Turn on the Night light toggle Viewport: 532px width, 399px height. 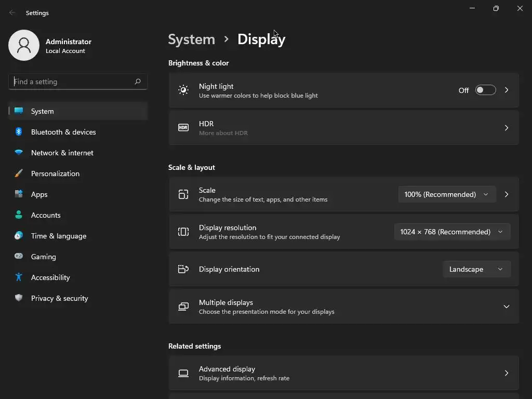pos(485,90)
